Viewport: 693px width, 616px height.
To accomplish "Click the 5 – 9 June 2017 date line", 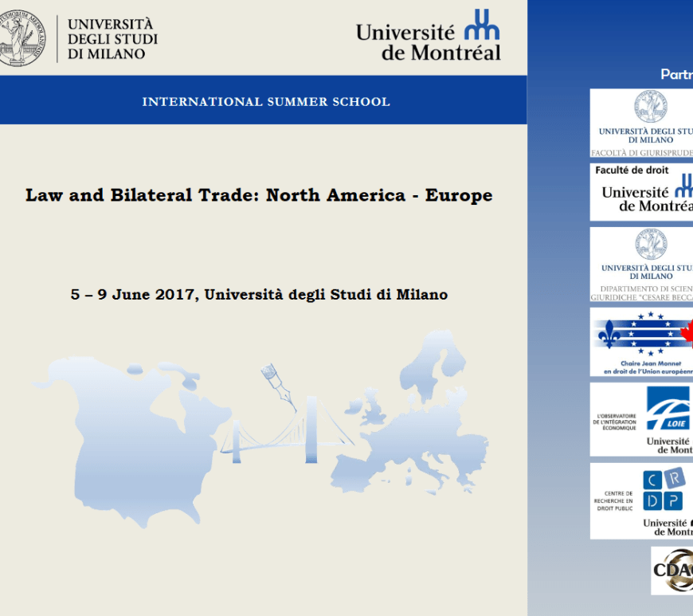I will (259, 294).
